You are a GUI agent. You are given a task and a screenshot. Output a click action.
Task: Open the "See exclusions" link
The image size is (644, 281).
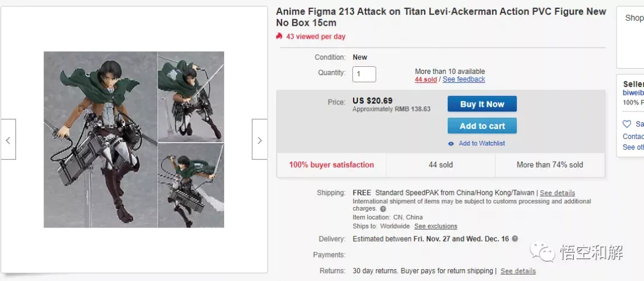pos(436,227)
